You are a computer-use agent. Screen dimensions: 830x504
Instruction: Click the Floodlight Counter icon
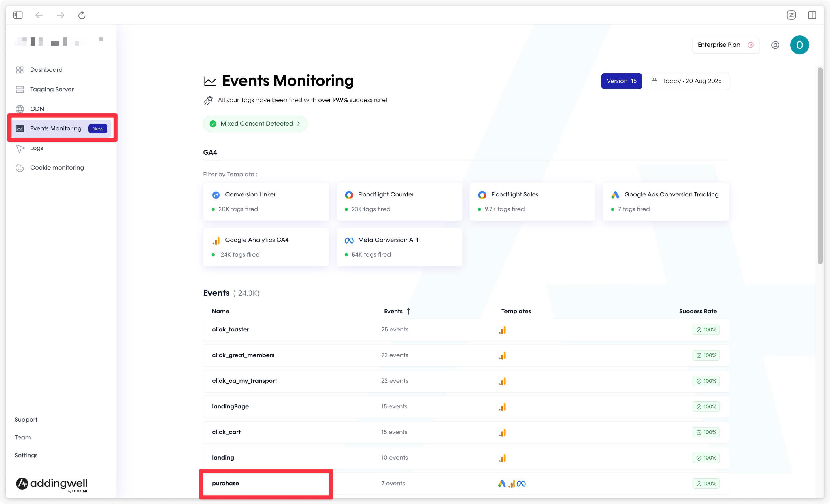click(349, 195)
